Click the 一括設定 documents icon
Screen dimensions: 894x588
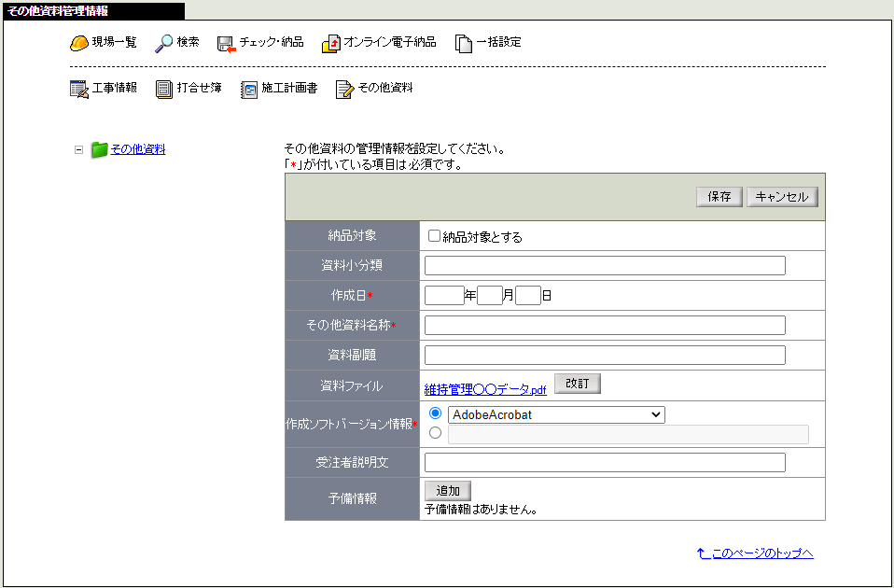[x=464, y=43]
